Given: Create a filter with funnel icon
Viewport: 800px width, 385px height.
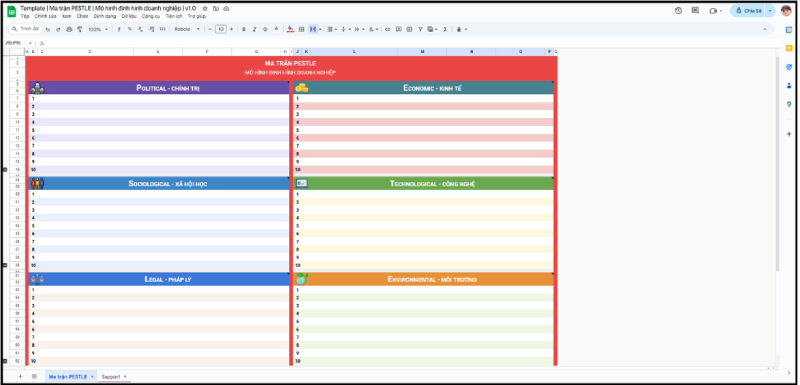Looking at the screenshot, I should click(420, 30).
